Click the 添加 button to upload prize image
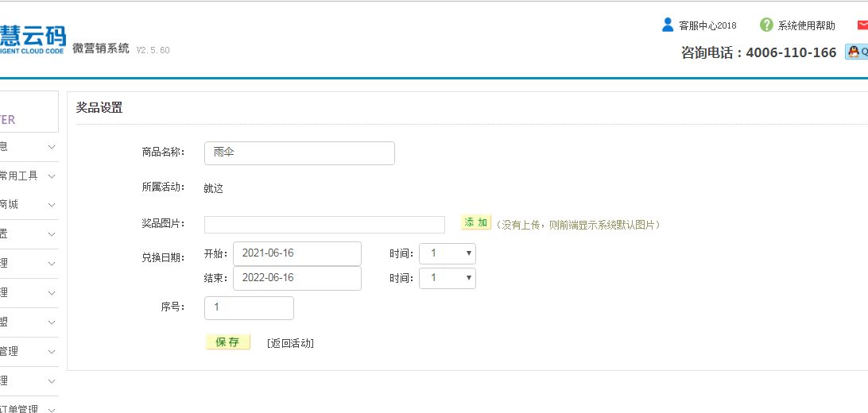 [475, 223]
